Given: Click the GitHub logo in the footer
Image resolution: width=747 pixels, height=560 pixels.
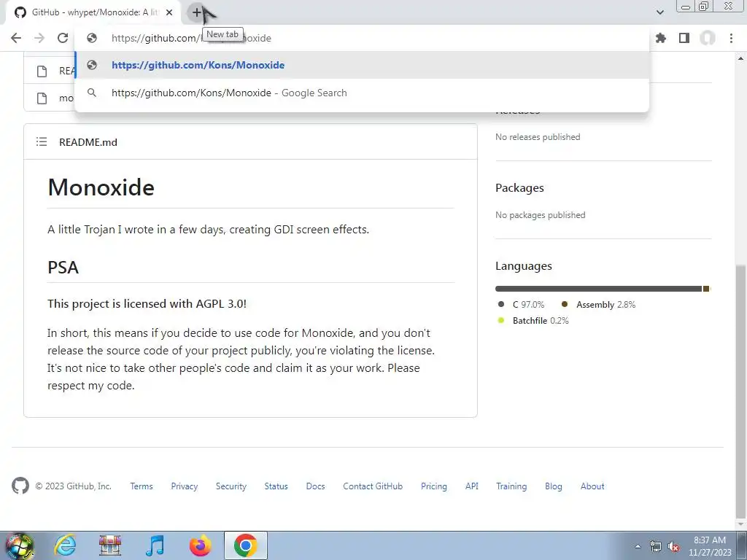Looking at the screenshot, I should [20, 486].
